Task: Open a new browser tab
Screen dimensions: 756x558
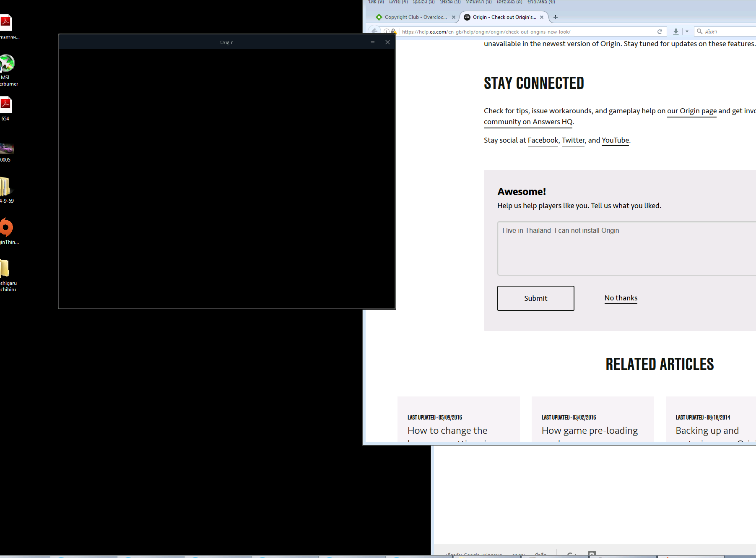Action: (x=556, y=17)
